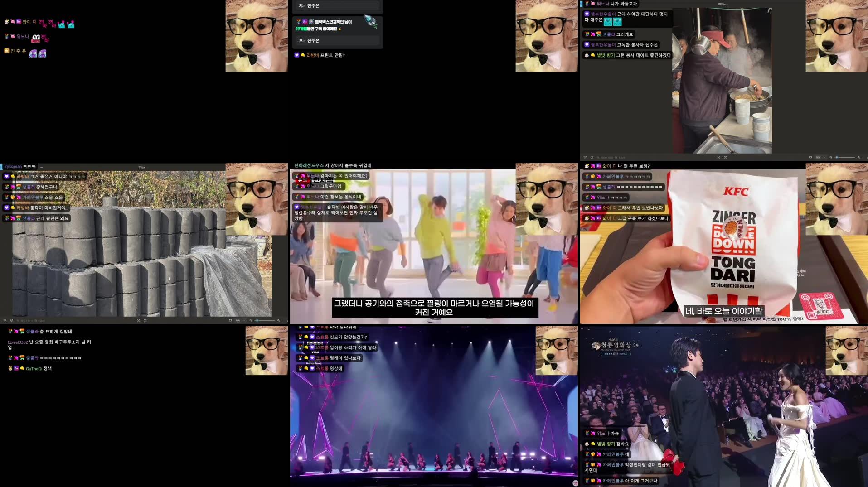The width and height of the screenshot is (868, 487).
Task: Click the zoom-in magnifier under the concrete pipes photo
Action: [x=278, y=320]
